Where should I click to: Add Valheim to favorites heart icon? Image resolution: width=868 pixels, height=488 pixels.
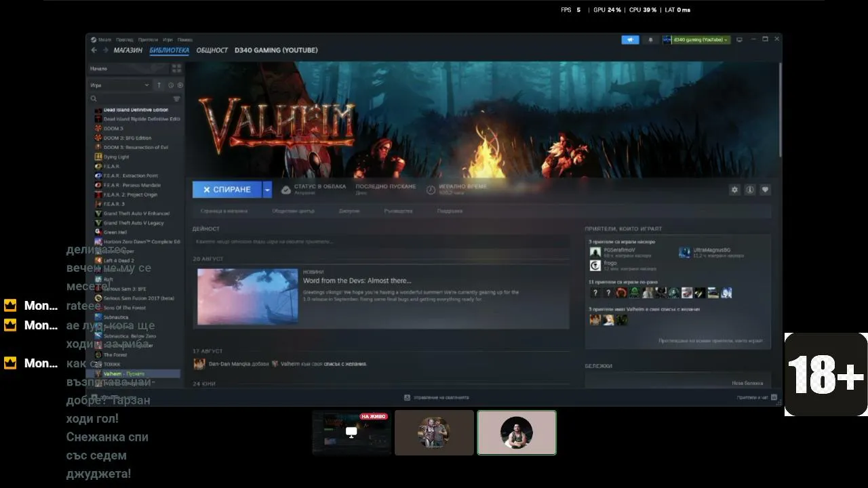[766, 190]
